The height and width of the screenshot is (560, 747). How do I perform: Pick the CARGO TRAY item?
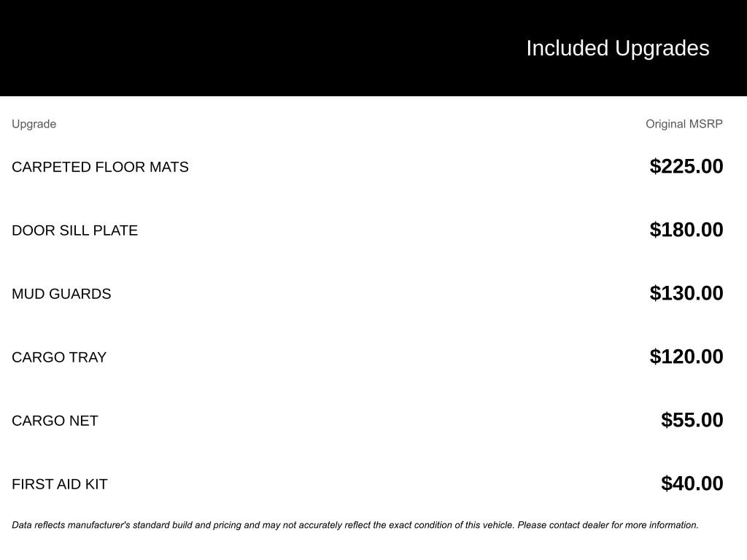pyautogui.click(x=59, y=357)
